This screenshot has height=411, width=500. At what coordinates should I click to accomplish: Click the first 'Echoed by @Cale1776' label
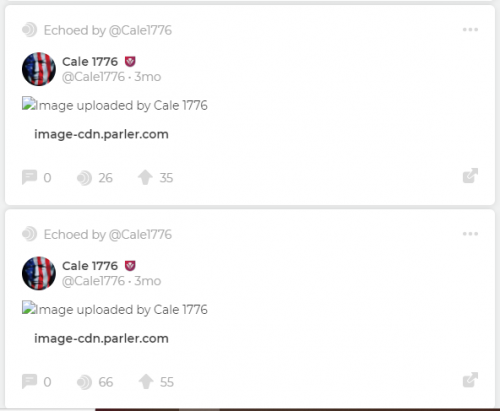[108, 30]
